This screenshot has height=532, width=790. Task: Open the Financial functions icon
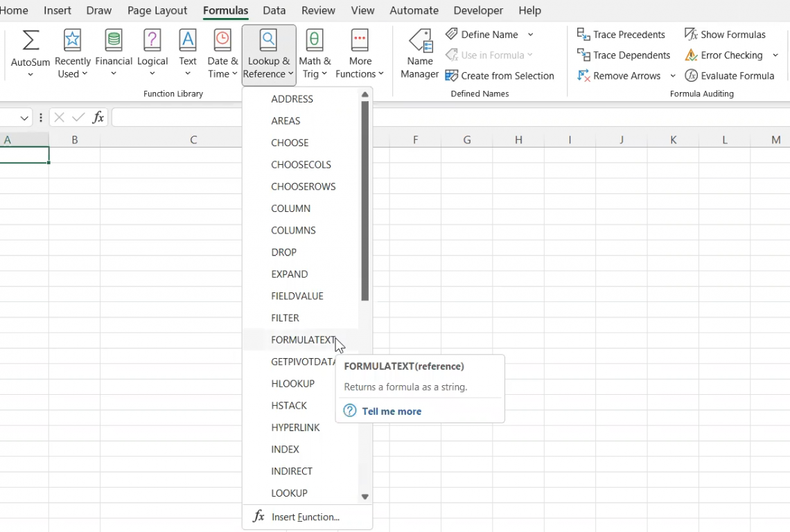(114, 41)
